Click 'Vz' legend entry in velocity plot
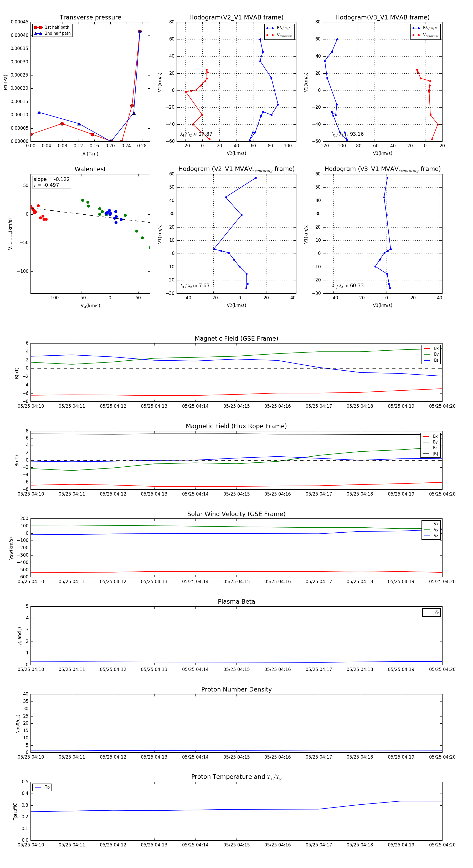This screenshot has height=868, width=473. point(431,536)
